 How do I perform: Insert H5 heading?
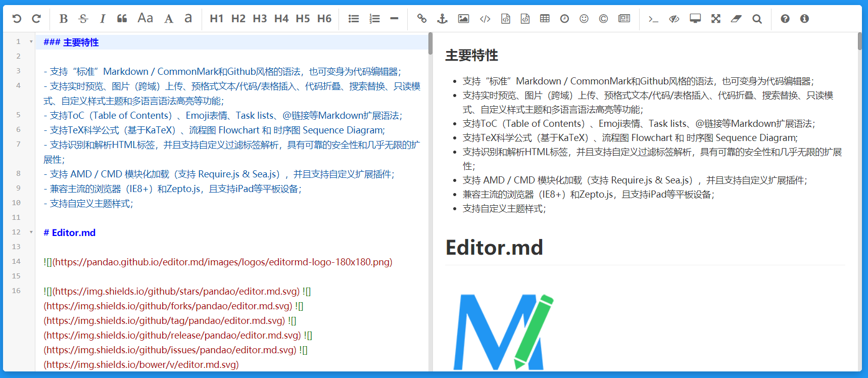coord(303,19)
